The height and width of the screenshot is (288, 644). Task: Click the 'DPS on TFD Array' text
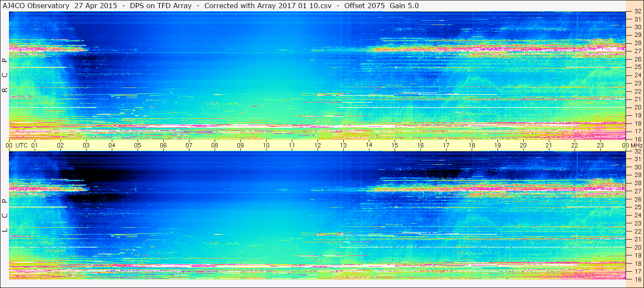click(161, 6)
